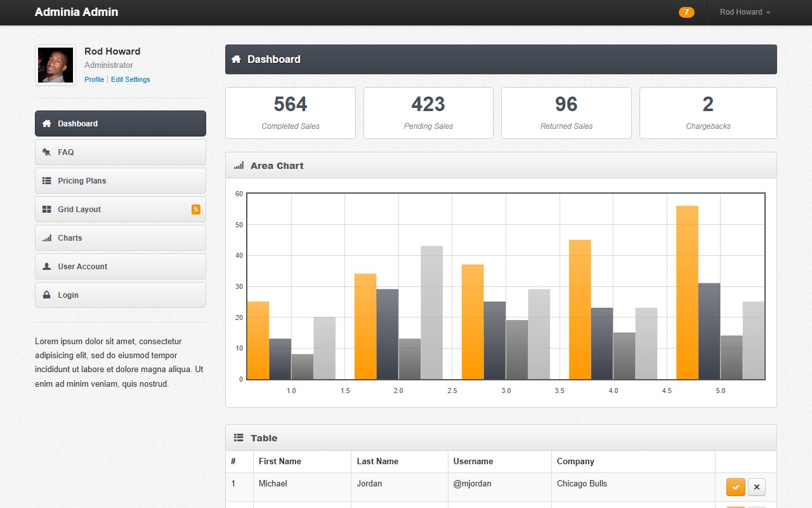Delete Michael Jordan row with X button
The width and height of the screenshot is (812, 508).
tap(757, 487)
